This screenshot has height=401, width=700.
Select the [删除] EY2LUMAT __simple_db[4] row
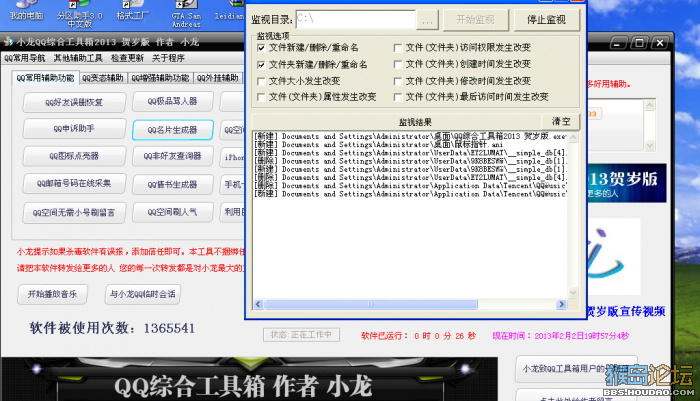tap(410, 177)
